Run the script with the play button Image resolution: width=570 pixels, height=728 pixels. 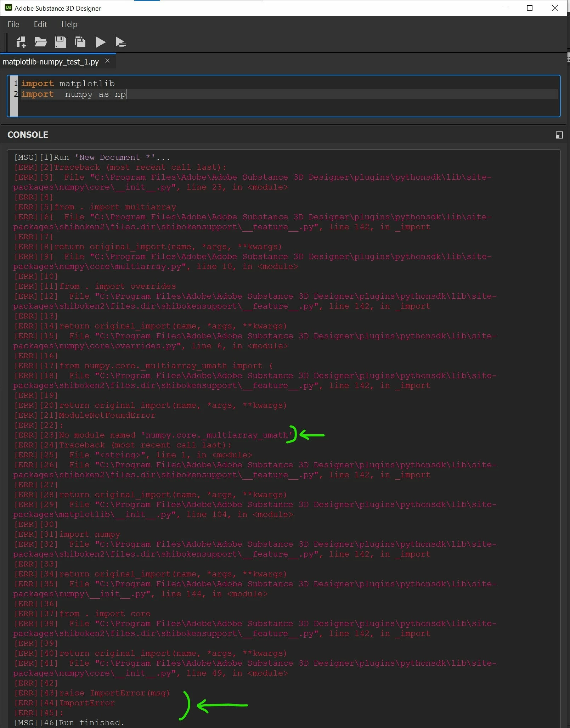(101, 42)
